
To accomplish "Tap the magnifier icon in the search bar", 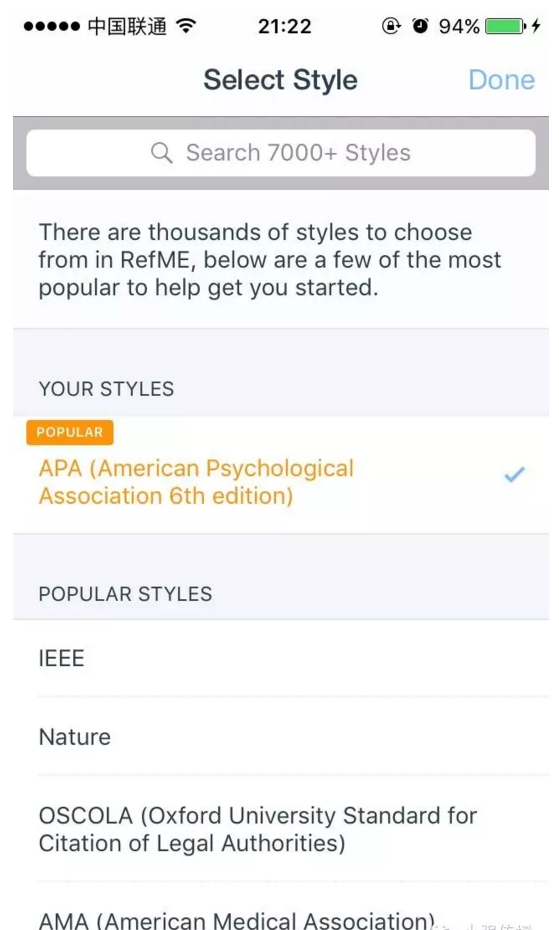I will (161, 153).
